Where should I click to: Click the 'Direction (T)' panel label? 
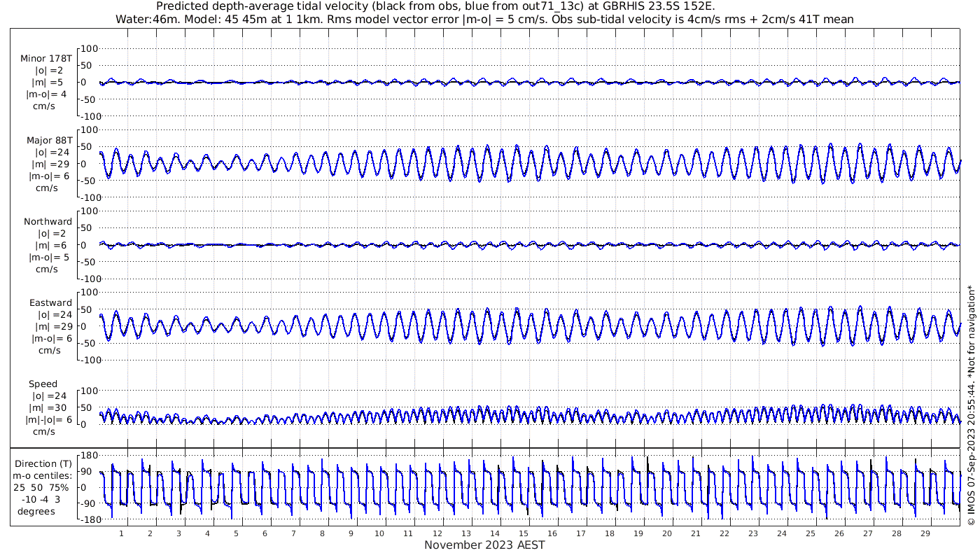click(x=43, y=463)
